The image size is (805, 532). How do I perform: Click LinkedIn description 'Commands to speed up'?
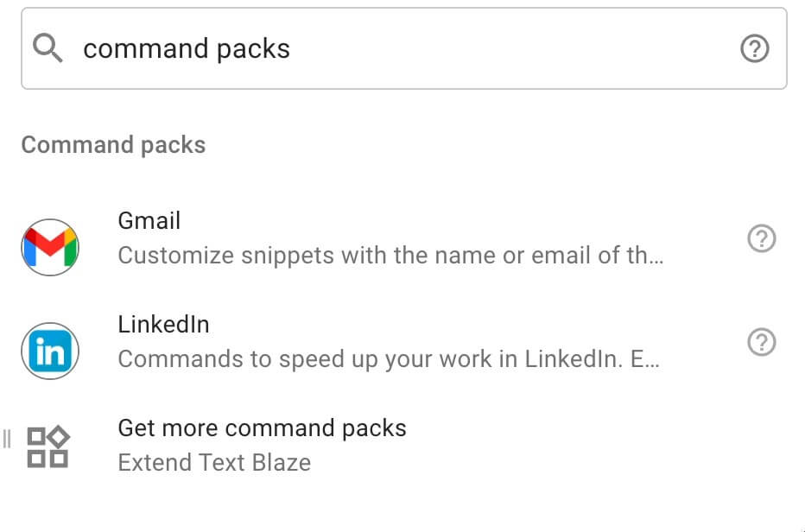click(x=389, y=359)
